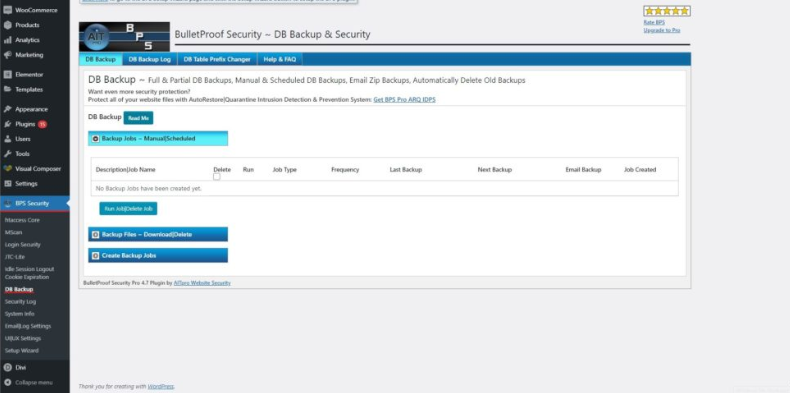Open DB Backup submenu item
This screenshot has width=790, height=393.
click(19, 289)
